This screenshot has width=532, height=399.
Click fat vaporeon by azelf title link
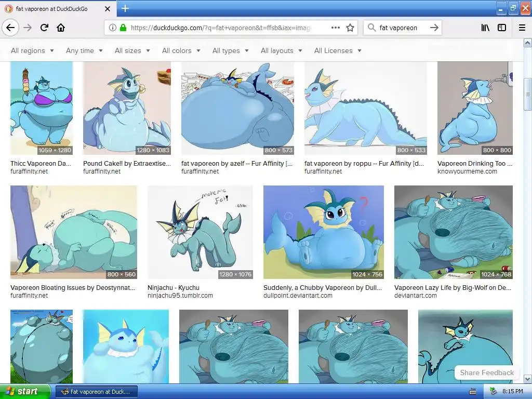coord(237,164)
